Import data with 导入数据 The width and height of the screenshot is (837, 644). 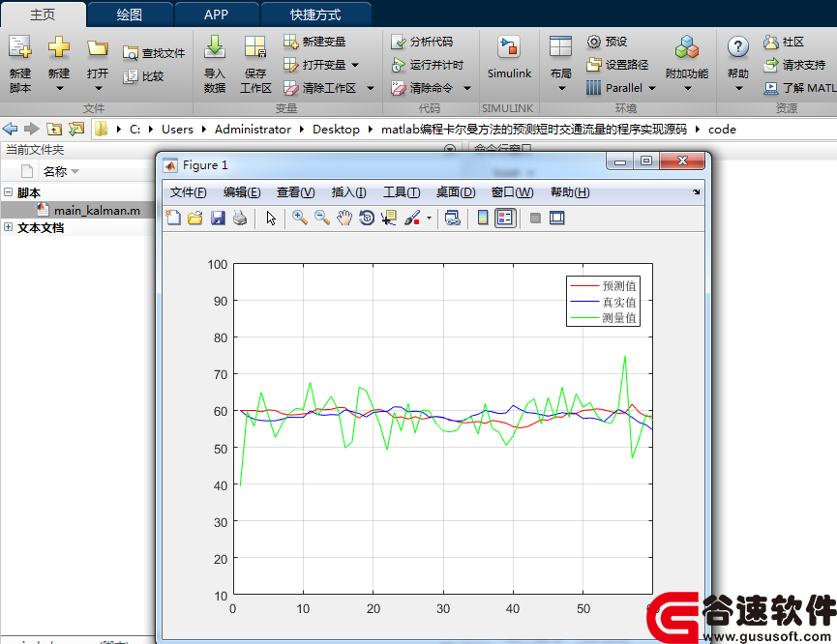tap(215, 64)
